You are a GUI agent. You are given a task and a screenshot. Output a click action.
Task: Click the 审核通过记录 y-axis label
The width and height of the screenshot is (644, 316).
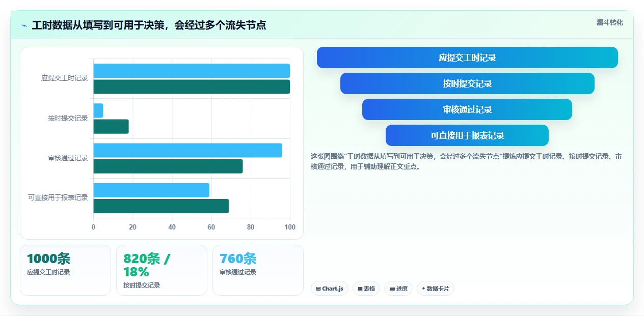68,158
